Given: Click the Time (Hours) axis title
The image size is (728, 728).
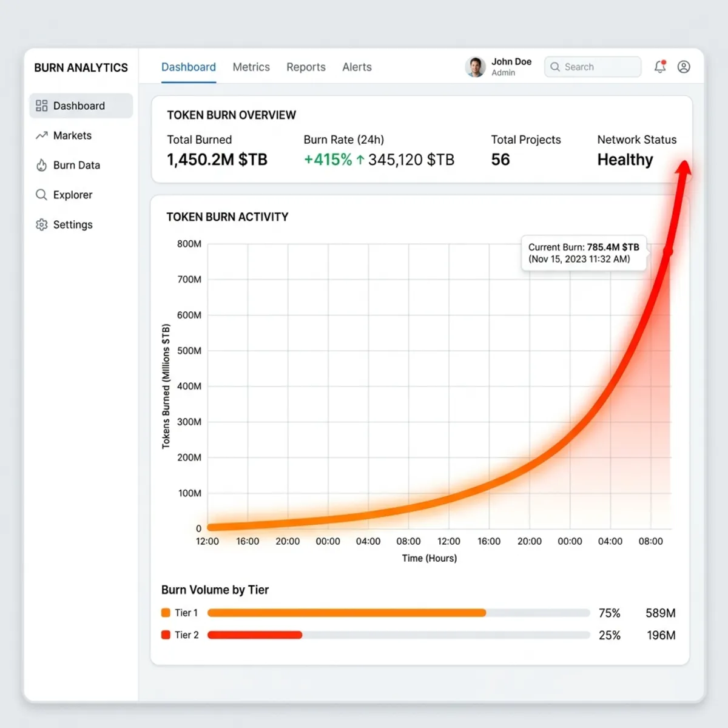Looking at the screenshot, I should coord(430,558).
